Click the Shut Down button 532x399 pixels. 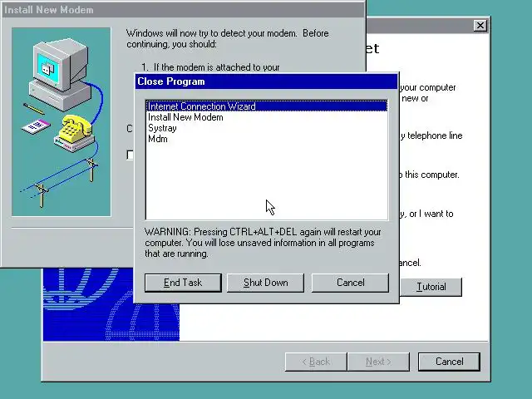[265, 283]
